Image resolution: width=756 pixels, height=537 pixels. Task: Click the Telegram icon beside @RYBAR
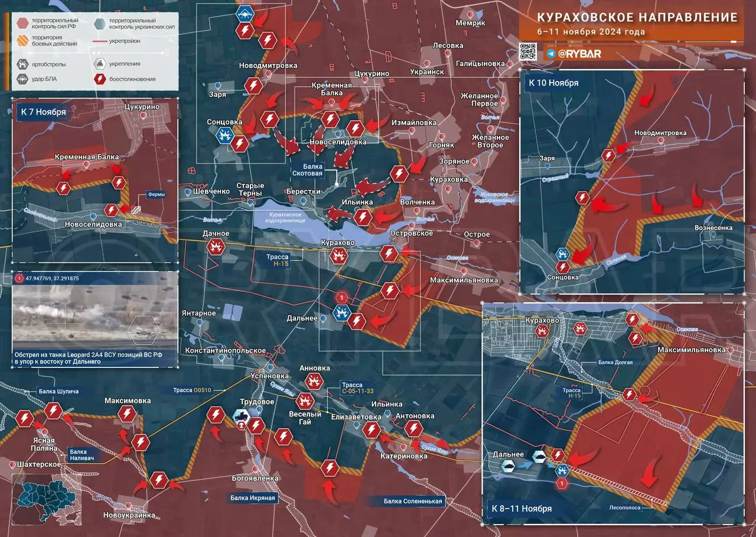coord(550,53)
